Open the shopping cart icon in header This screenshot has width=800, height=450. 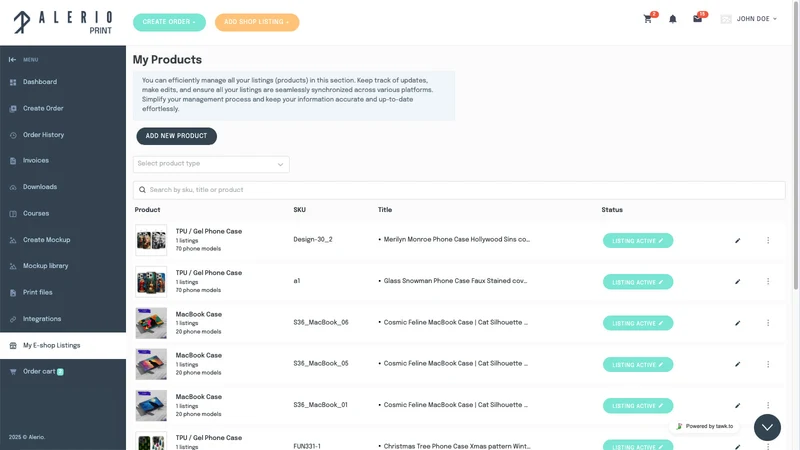coord(647,19)
